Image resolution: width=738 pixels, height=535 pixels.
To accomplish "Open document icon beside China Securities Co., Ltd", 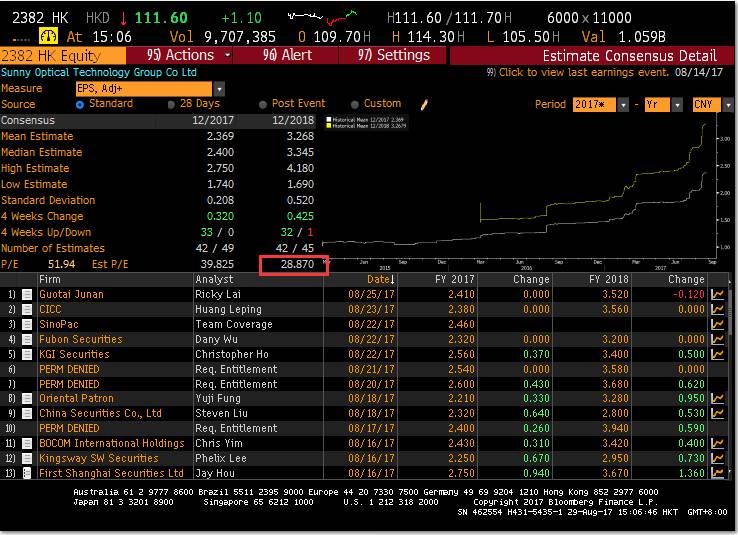I will coord(27,414).
